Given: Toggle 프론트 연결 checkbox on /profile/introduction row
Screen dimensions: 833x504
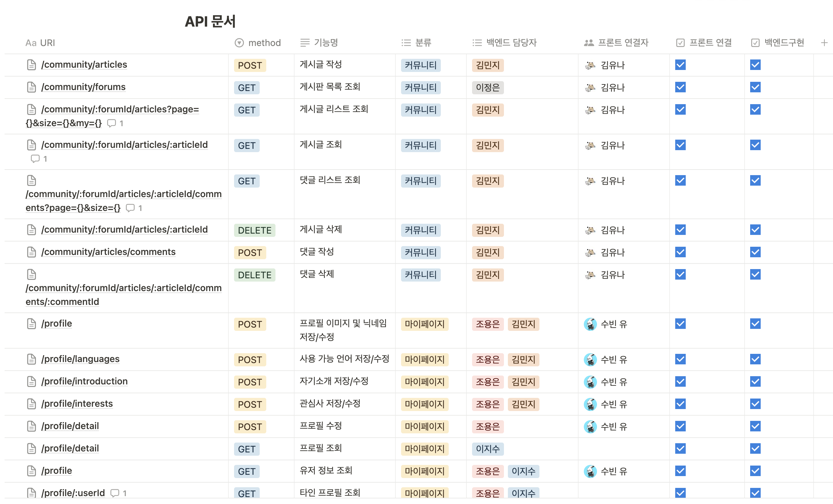Looking at the screenshot, I should click(x=680, y=381).
